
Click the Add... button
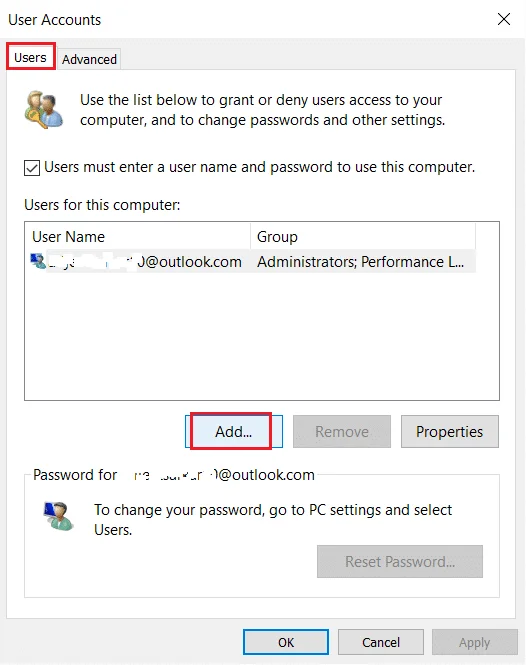point(233,431)
